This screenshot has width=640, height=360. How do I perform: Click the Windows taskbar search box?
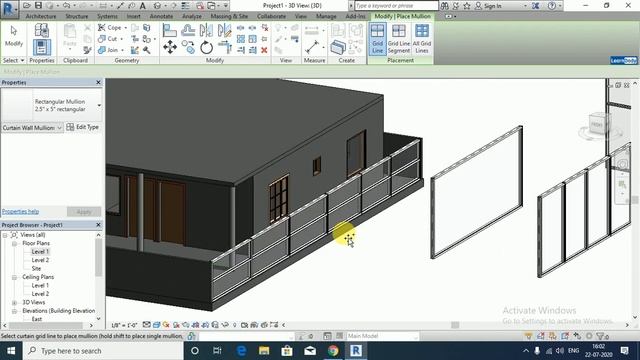tap(103, 351)
